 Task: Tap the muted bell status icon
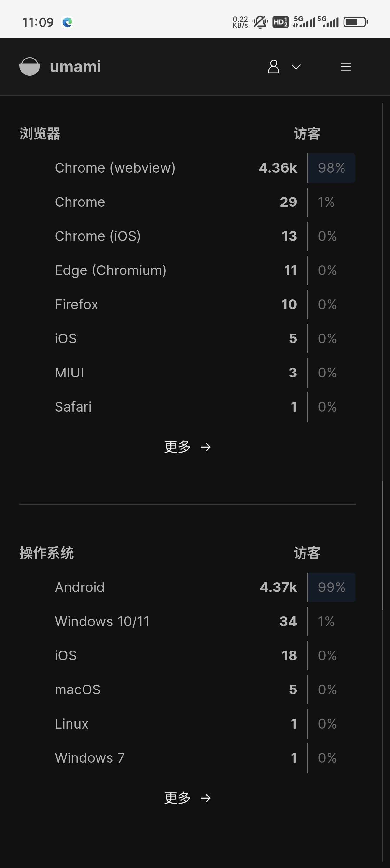click(260, 22)
